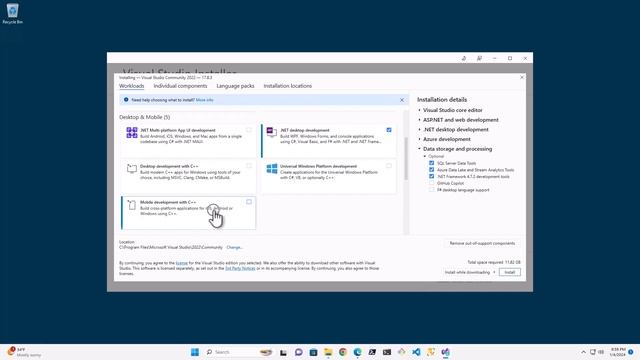Image resolution: width=640 pixels, height=360 pixels.
Task: Click the network icon in the system tray
Action: pyautogui.click(x=593, y=352)
